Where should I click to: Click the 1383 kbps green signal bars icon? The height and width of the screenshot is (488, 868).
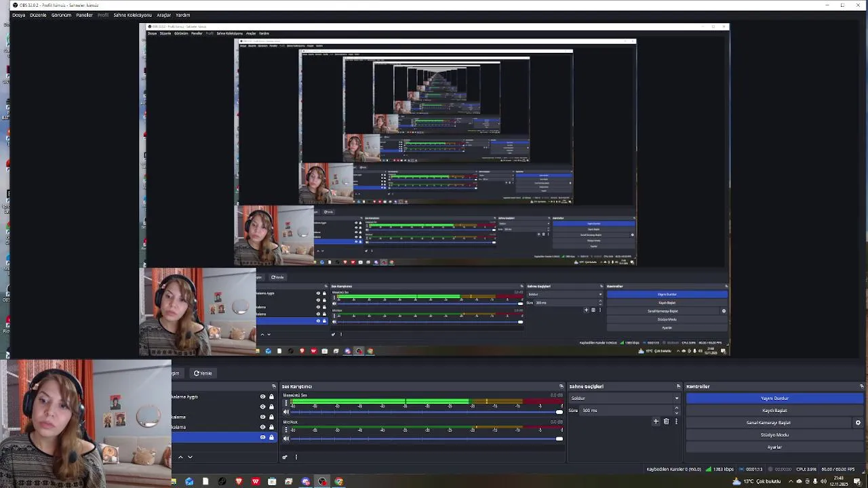pos(709,469)
